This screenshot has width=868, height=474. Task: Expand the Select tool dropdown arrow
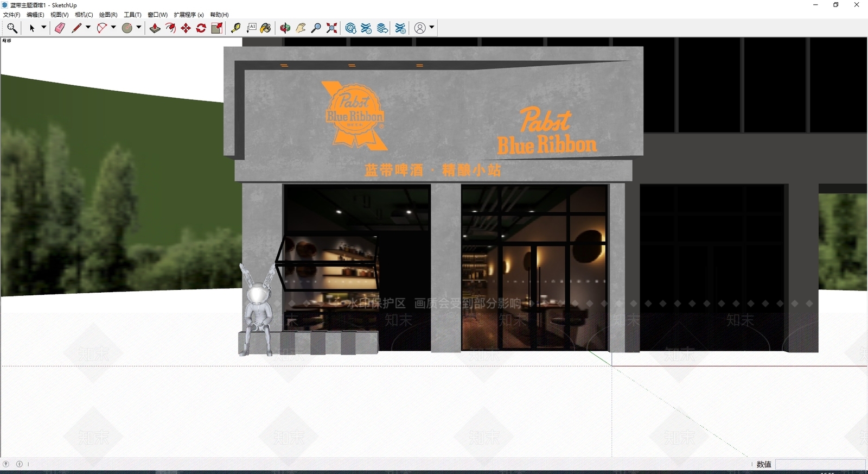(x=43, y=27)
